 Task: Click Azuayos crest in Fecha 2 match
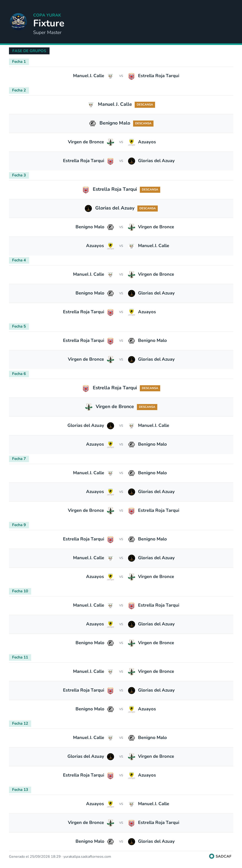(132, 142)
